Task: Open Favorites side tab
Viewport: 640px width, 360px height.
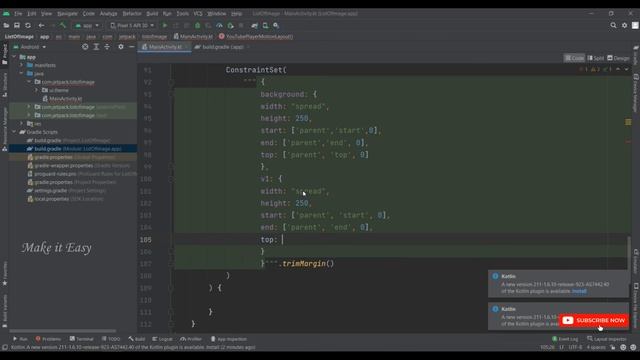Action: click(4, 273)
